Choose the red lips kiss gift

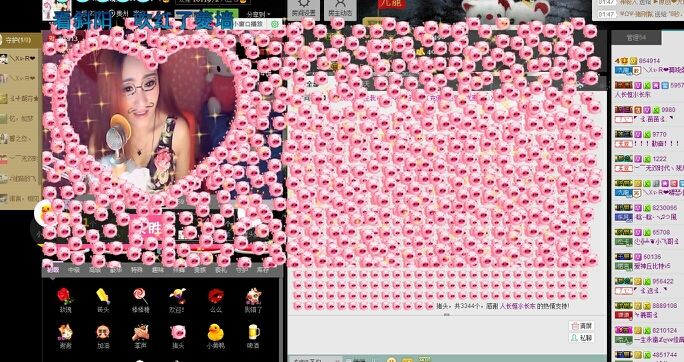coord(216,296)
